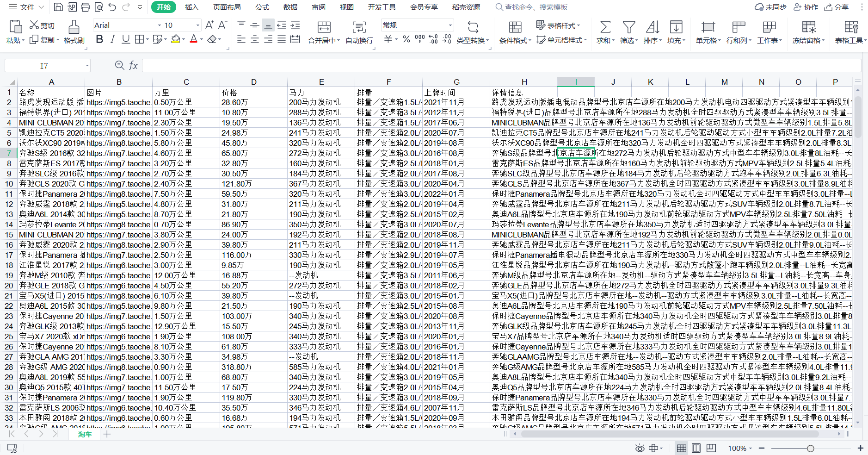Toggle Italic formatting
This screenshot has width=868, height=455.
[112, 39]
